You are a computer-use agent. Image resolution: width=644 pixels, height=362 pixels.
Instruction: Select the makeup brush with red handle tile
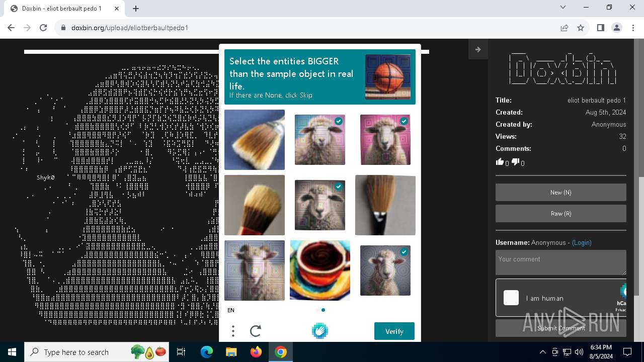click(255, 205)
